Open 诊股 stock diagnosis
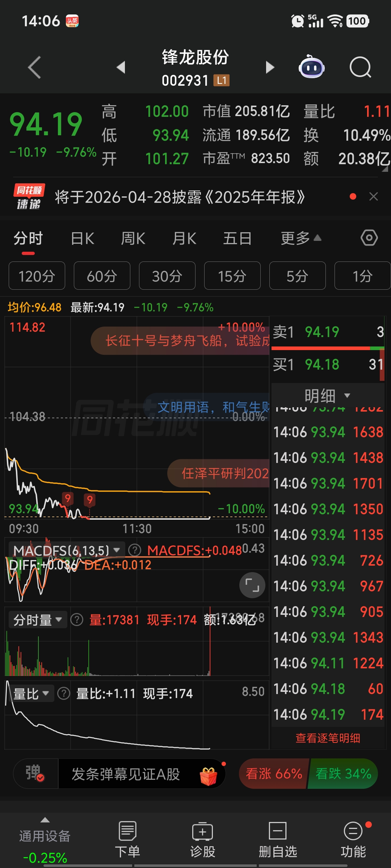 click(203, 840)
